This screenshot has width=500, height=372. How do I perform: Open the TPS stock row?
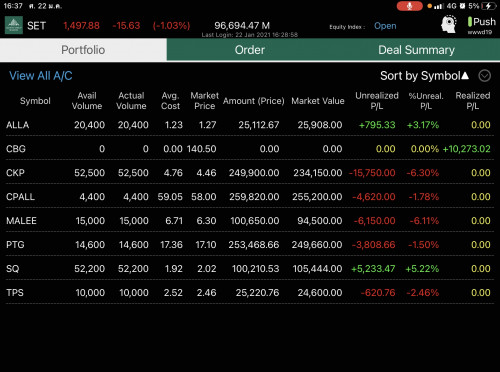coord(250,293)
